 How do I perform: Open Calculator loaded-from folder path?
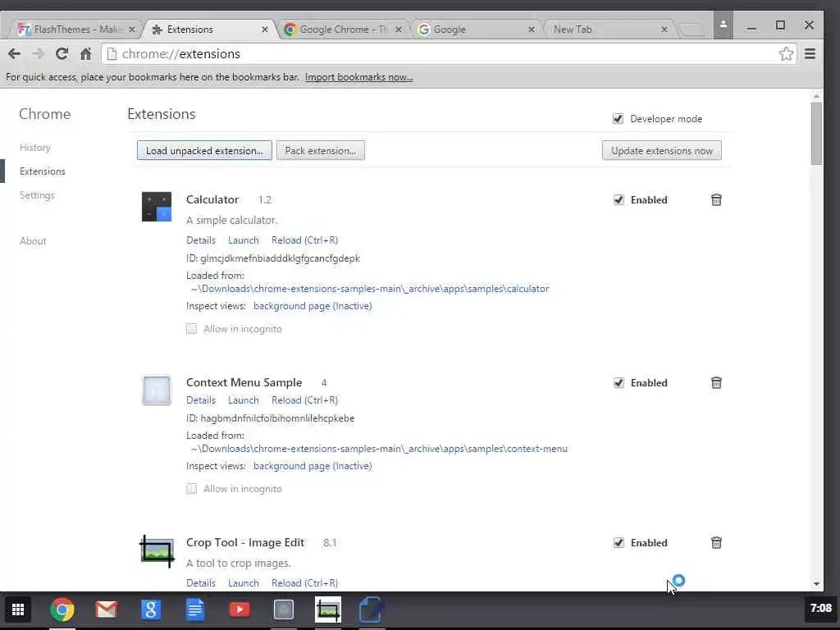point(370,289)
